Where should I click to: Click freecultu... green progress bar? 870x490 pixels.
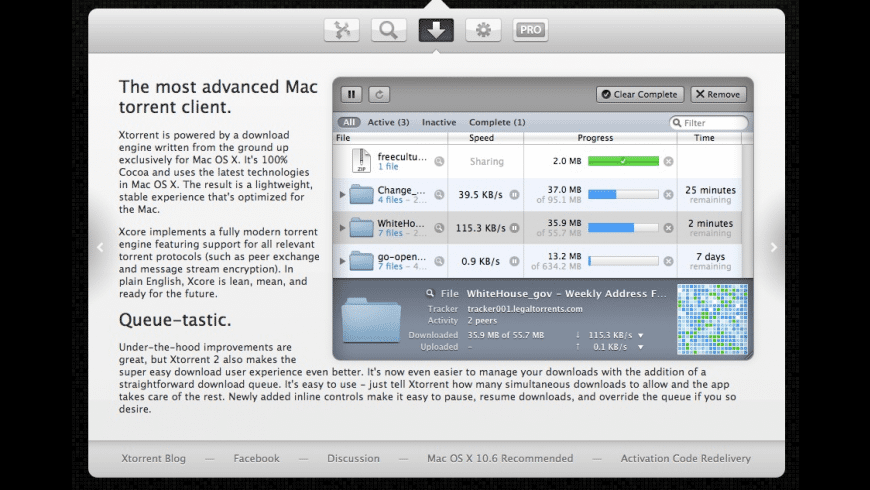[623, 161]
